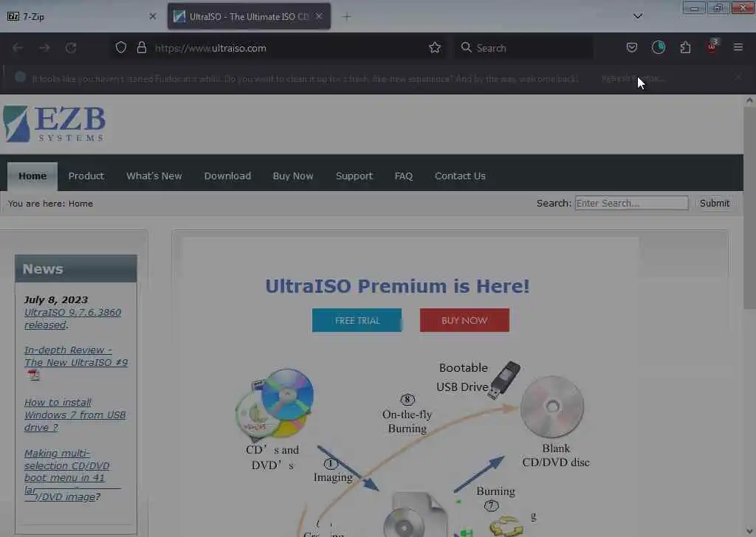Close the UltraISO tab
756x537 pixels.
(319, 16)
